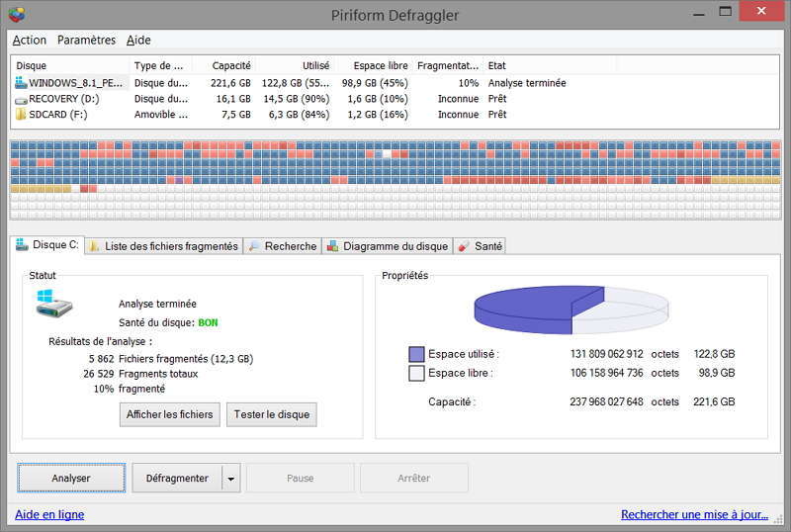
Task: Sort by the Espace libre column header
Action: [x=374, y=65]
